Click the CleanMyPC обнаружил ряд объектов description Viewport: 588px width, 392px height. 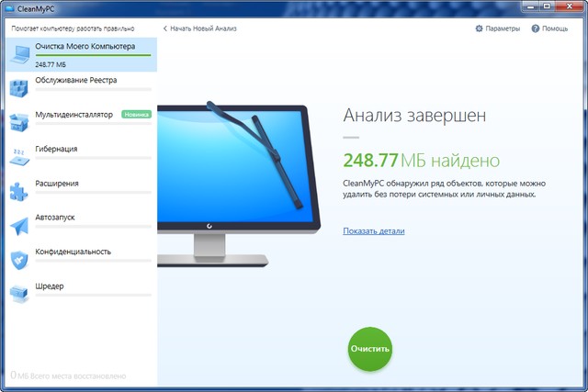(444, 189)
